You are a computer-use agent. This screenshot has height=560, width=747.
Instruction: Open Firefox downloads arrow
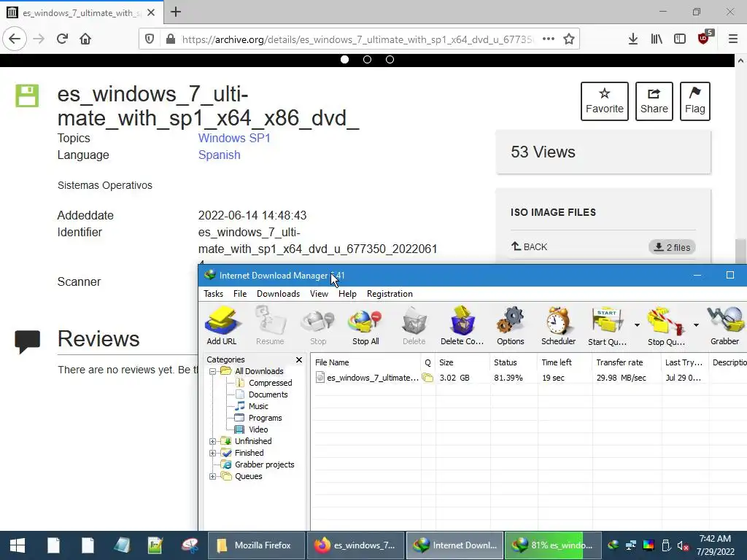tap(633, 39)
